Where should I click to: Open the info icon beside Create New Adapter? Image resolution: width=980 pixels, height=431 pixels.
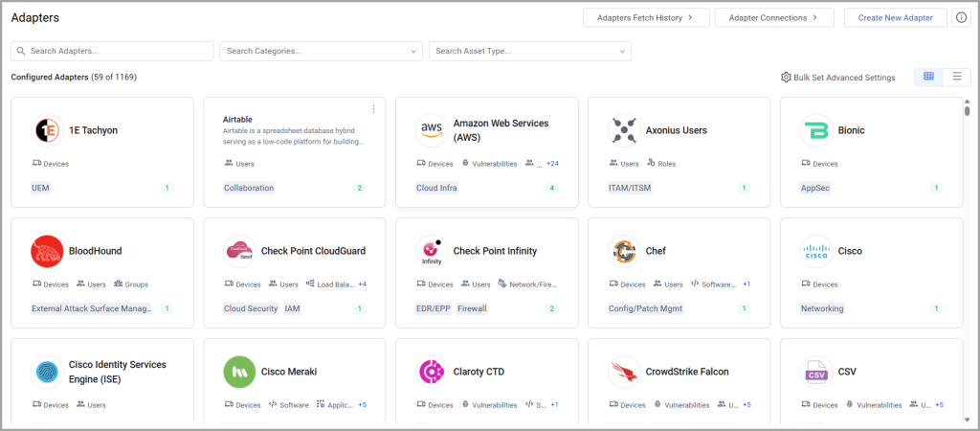(960, 18)
